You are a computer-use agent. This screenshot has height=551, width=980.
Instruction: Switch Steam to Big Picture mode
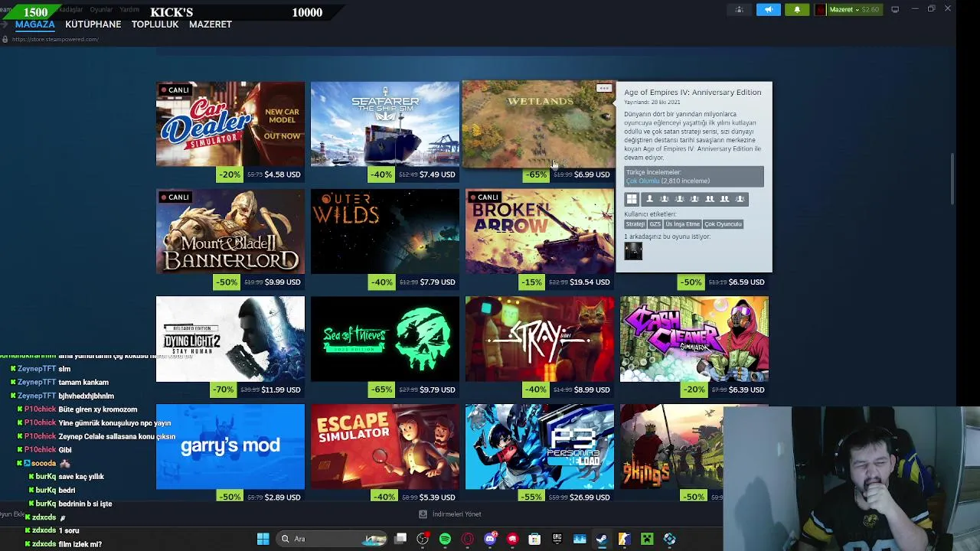click(x=895, y=9)
